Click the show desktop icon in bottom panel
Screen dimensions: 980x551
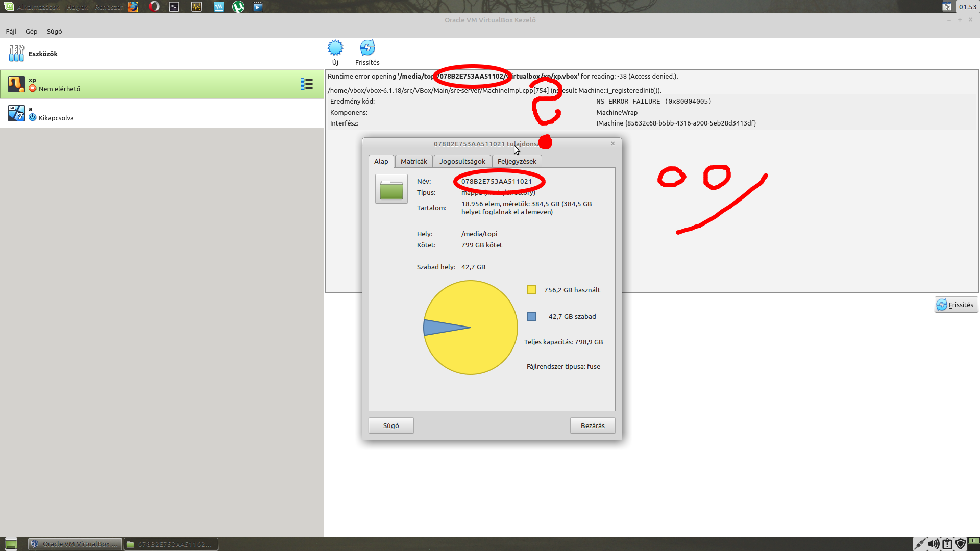[11, 544]
